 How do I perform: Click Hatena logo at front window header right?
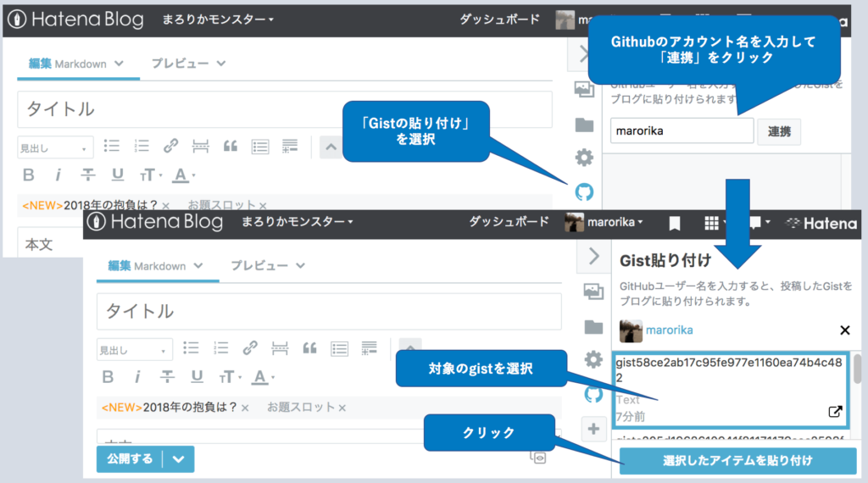click(x=822, y=224)
